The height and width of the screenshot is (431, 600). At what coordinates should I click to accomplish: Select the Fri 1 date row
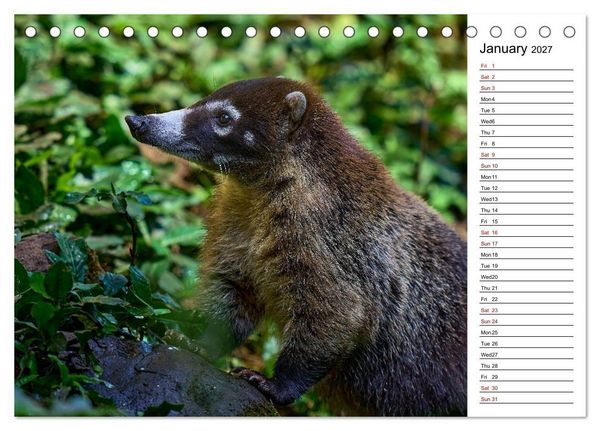(527, 66)
